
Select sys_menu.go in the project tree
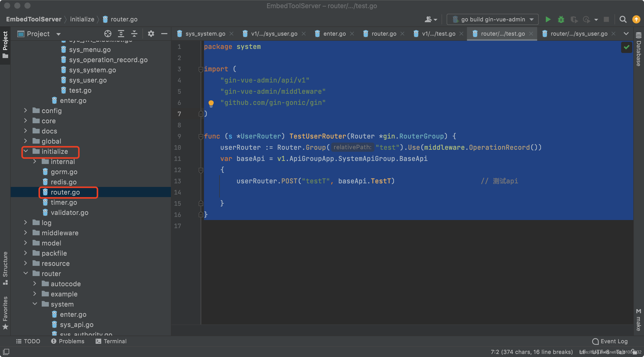pyautogui.click(x=90, y=50)
